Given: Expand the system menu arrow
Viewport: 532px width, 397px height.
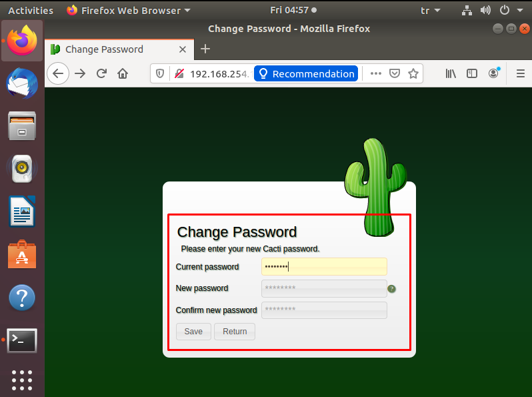Looking at the screenshot, I should tap(520, 11).
